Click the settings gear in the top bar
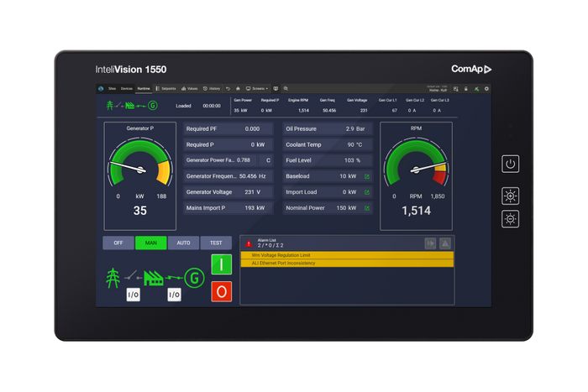Screen dimensions: 588x392 click(486, 88)
